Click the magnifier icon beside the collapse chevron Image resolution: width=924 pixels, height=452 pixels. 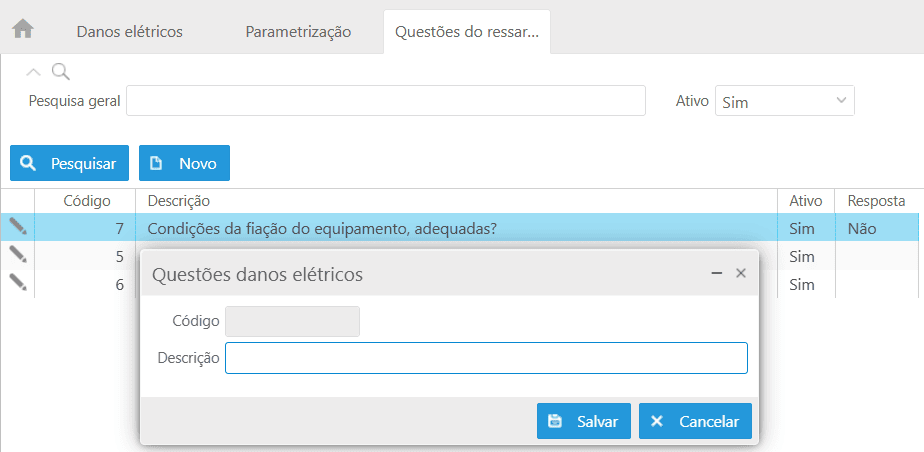(61, 71)
